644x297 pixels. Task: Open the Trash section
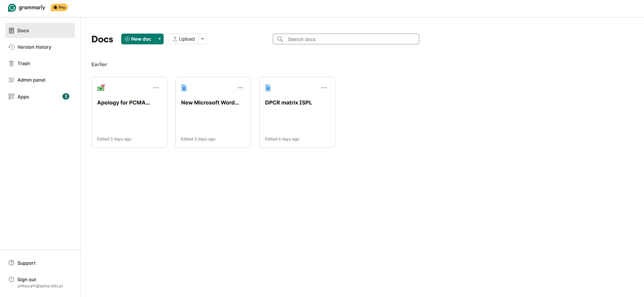40,63
